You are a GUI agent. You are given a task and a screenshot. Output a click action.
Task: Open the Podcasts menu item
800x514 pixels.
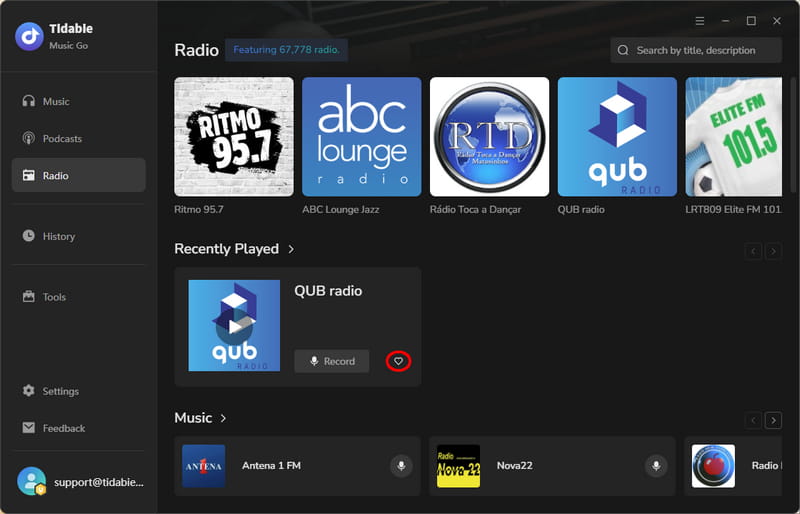79,138
